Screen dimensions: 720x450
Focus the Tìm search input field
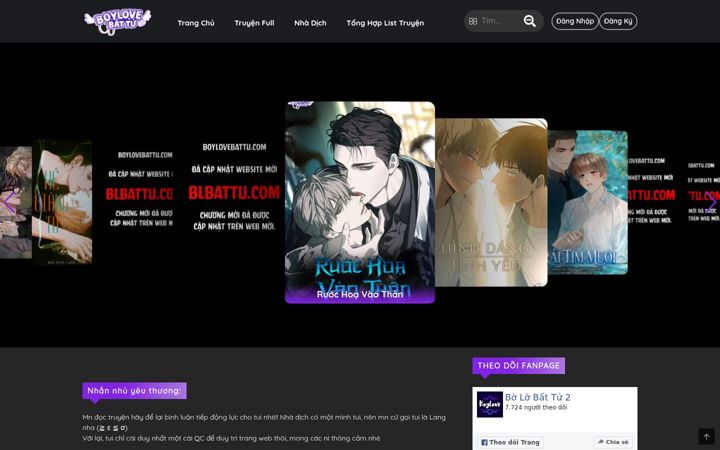499,21
